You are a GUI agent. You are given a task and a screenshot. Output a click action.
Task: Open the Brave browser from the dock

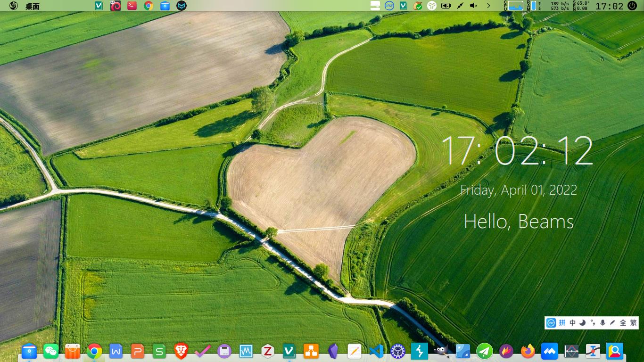pyautogui.click(x=181, y=351)
